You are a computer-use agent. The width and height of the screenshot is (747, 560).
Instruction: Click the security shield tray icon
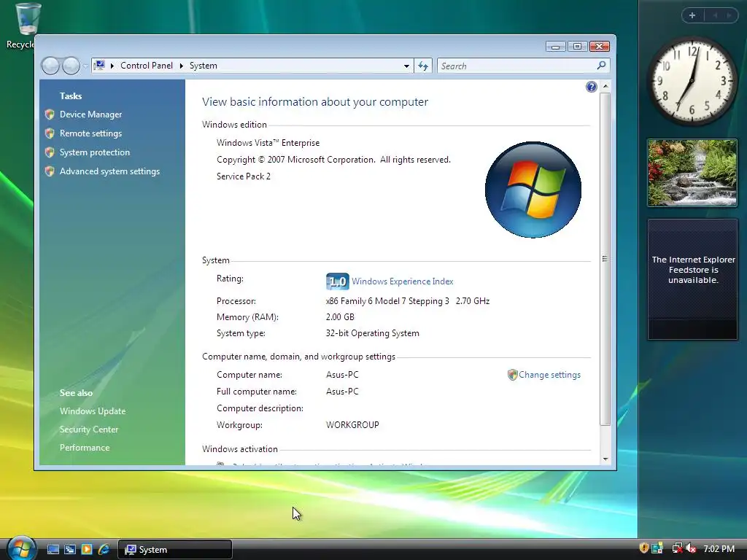click(x=643, y=548)
